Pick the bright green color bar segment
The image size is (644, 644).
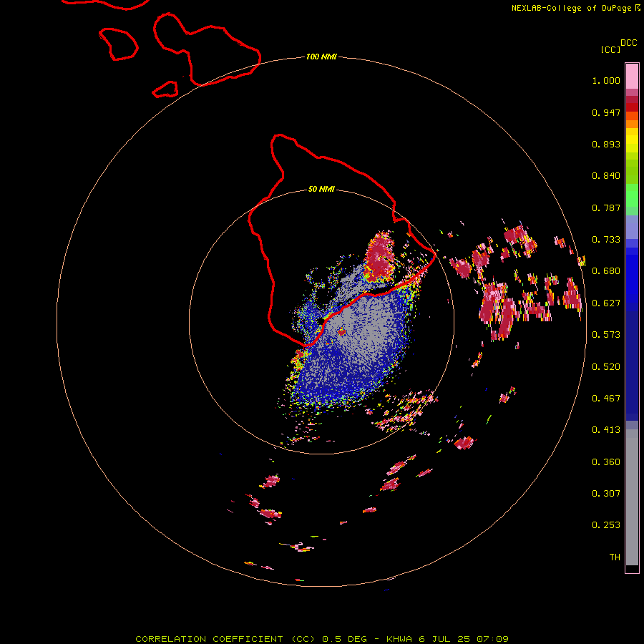tap(632, 195)
